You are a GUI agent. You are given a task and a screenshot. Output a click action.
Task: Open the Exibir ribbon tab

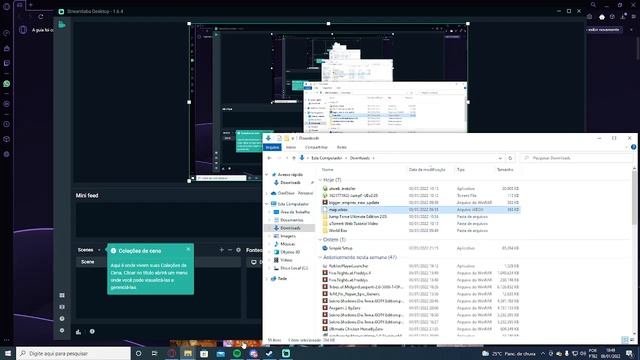point(342,147)
